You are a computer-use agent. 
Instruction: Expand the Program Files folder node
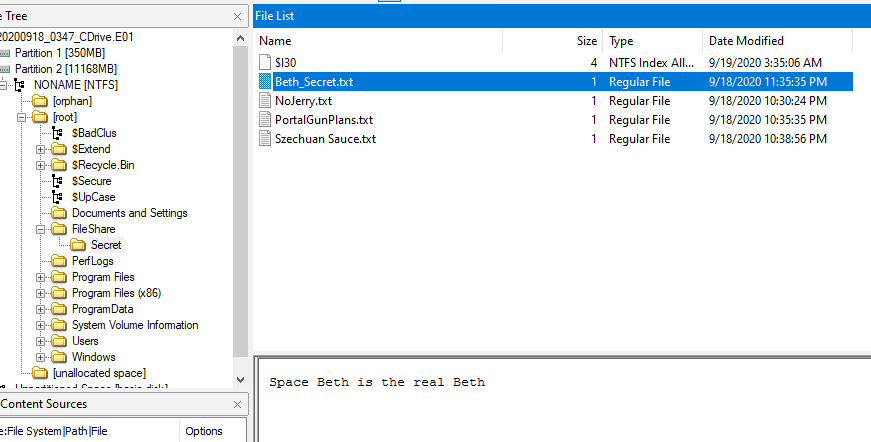pos(41,278)
